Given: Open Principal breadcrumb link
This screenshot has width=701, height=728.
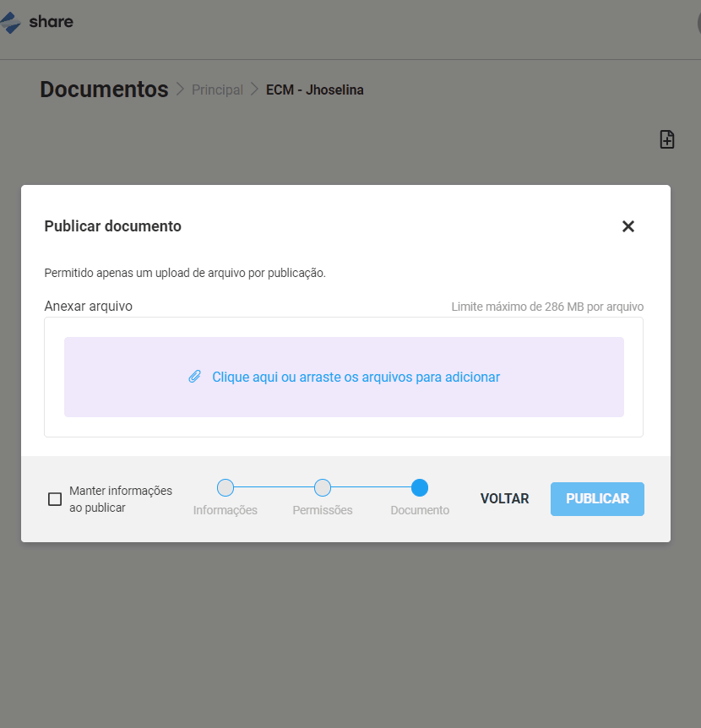Looking at the screenshot, I should tap(217, 90).
